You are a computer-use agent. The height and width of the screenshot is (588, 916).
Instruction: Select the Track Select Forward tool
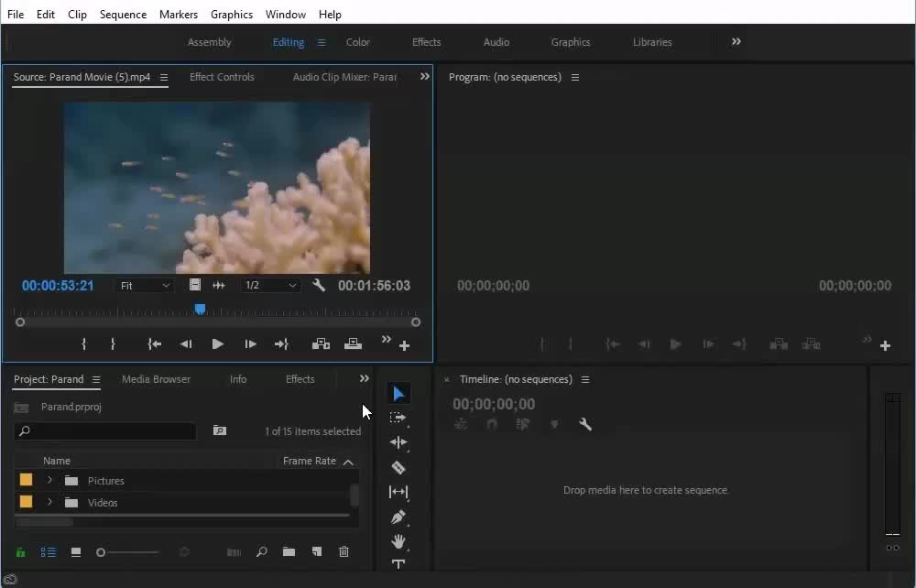pyautogui.click(x=398, y=418)
